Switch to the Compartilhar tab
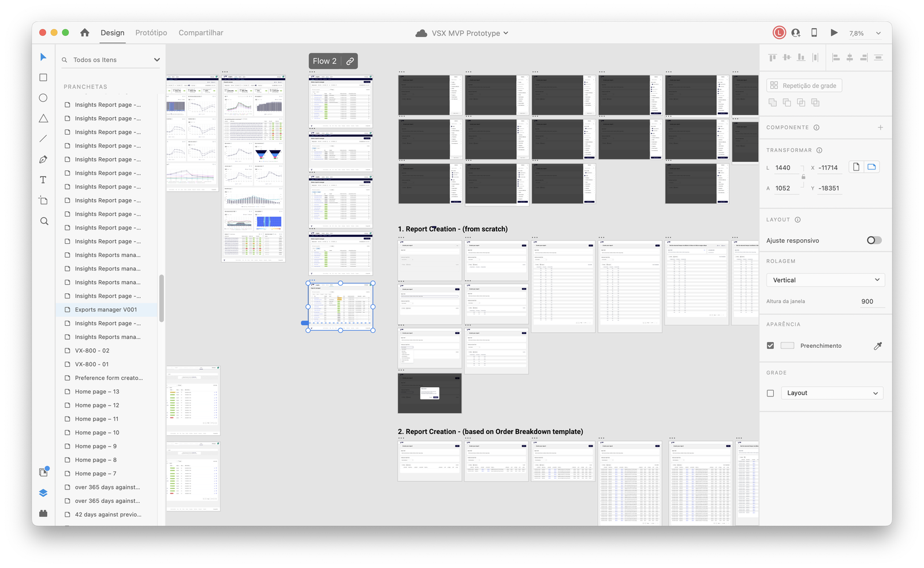Image resolution: width=924 pixels, height=568 pixels. (201, 33)
